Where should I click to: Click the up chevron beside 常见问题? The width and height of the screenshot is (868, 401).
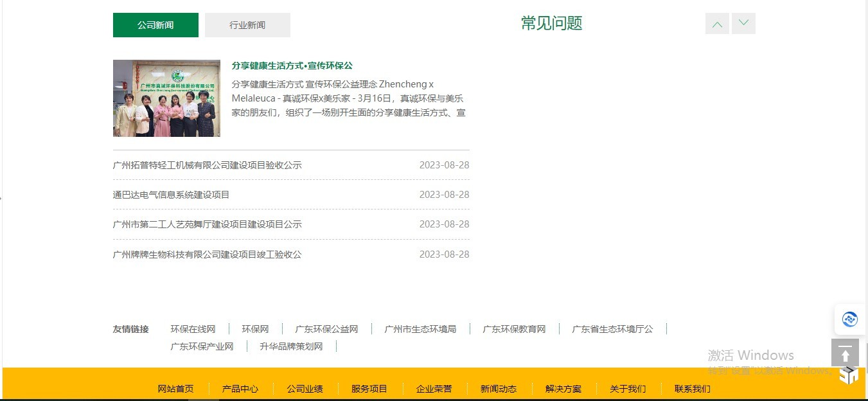[717, 24]
